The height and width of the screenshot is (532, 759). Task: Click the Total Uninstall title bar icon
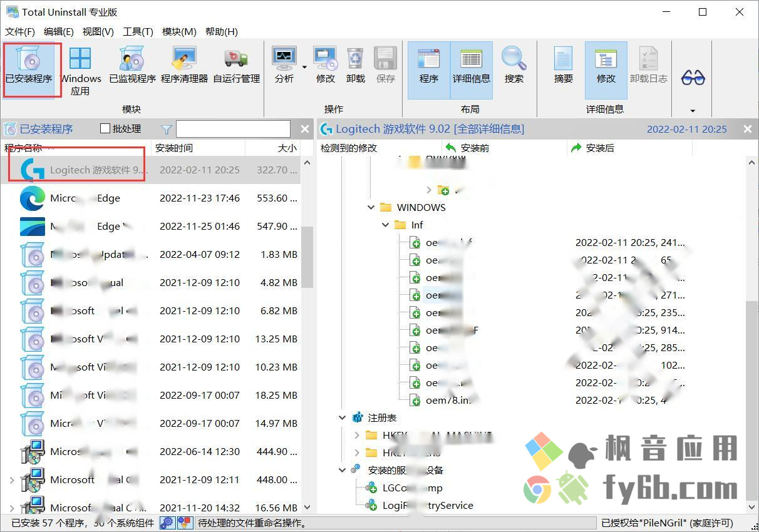tap(11, 12)
